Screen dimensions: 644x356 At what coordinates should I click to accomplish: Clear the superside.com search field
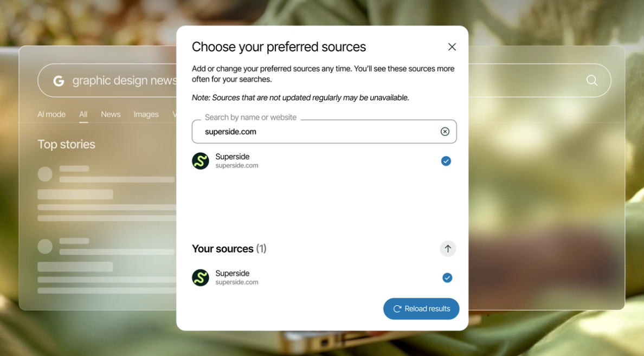[x=445, y=131]
